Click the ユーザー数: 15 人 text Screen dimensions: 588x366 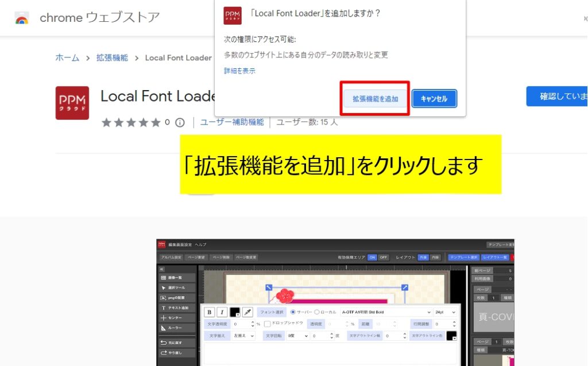pos(307,122)
